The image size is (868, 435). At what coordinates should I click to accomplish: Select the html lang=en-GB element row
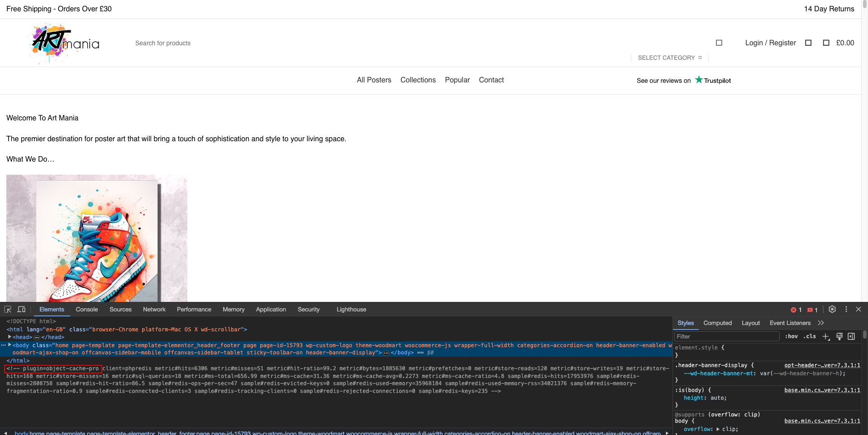click(x=127, y=330)
